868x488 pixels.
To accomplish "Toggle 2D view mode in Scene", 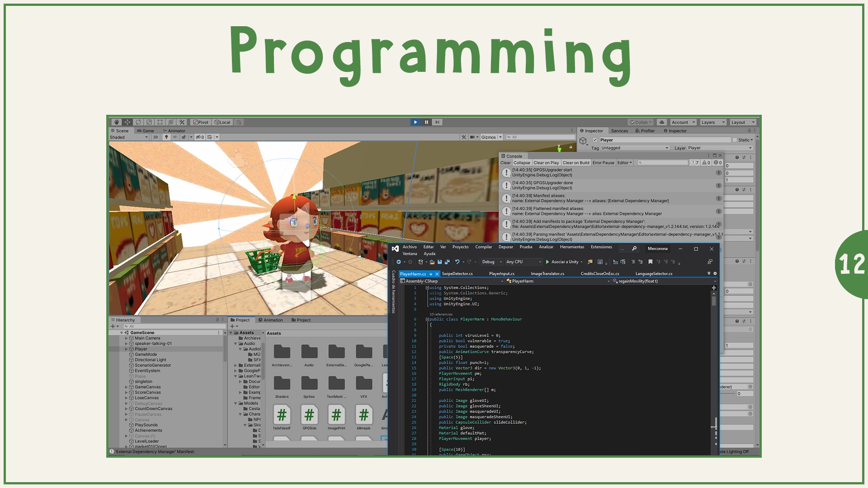I will coord(156,137).
